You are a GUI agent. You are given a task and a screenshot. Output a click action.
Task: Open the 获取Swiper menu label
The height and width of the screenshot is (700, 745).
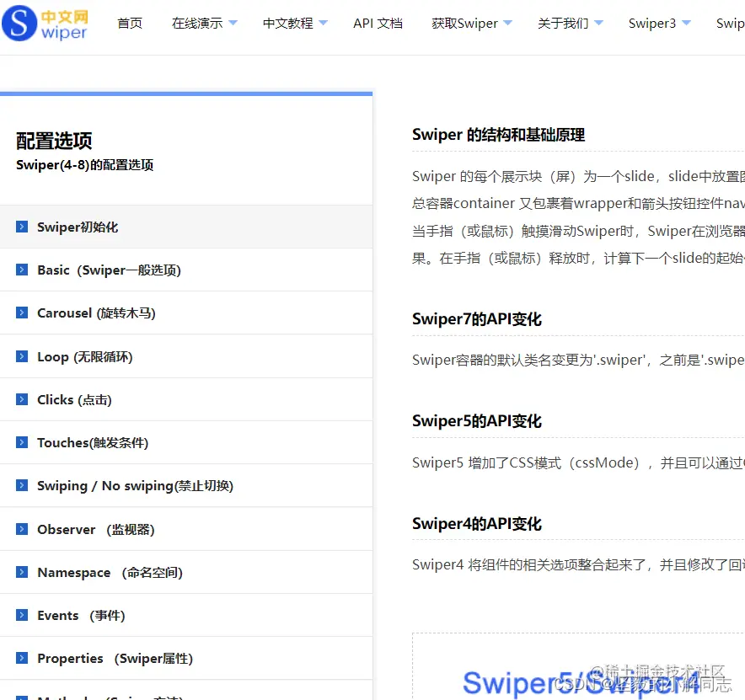click(464, 23)
